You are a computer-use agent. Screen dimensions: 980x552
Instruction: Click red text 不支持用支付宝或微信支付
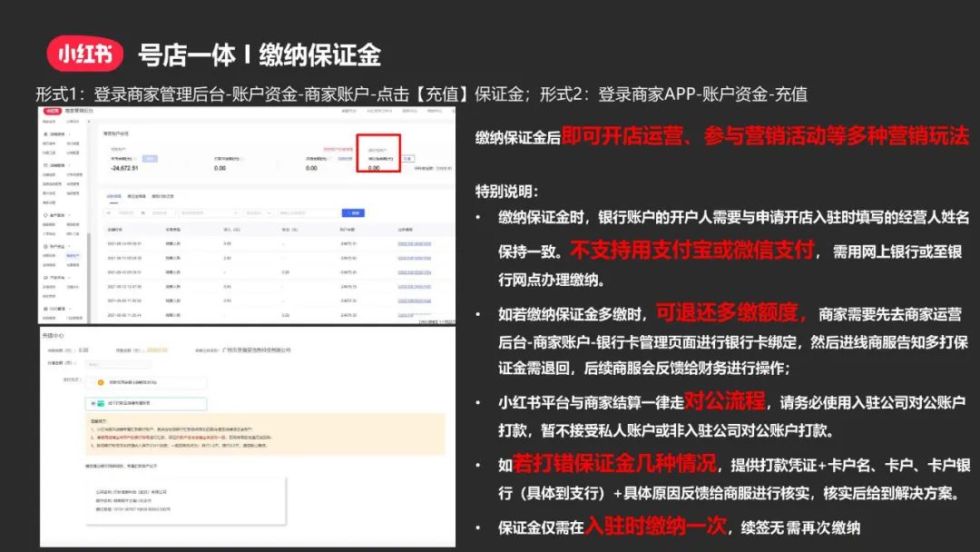[x=692, y=250]
